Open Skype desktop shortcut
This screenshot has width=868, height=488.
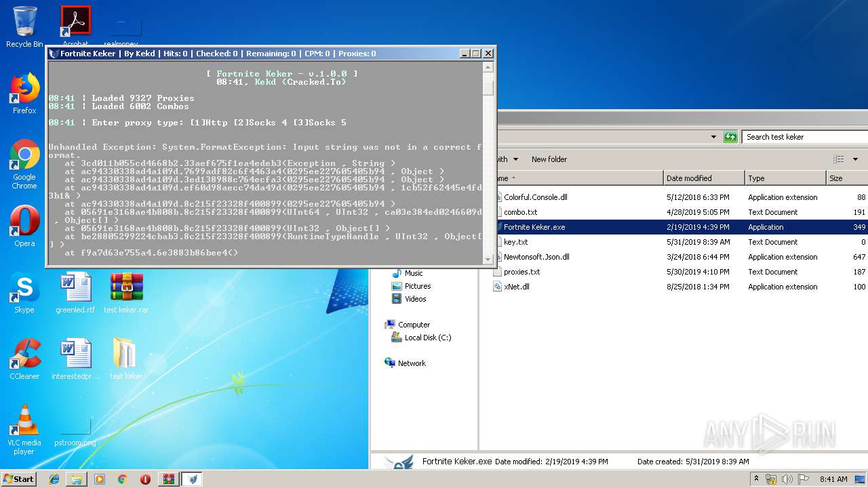click(24, 293)
